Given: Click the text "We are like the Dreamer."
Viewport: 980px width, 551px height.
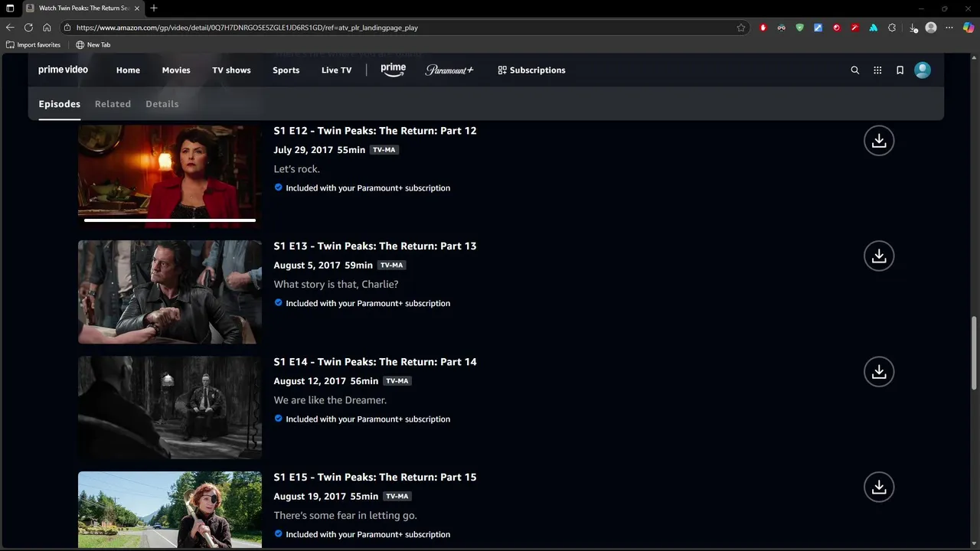Looking at the screenshot, I should [x=330, y=400].
